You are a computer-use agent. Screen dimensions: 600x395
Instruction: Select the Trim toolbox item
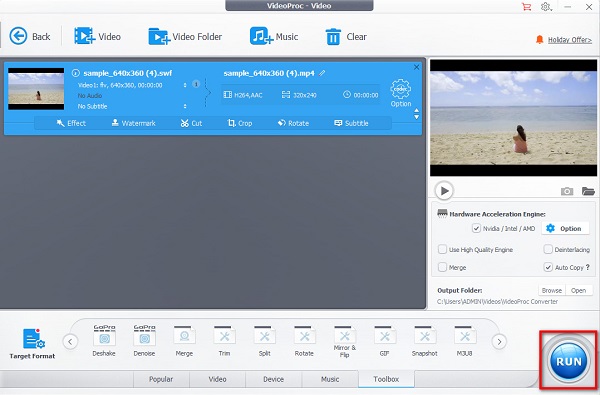[225, 341]
